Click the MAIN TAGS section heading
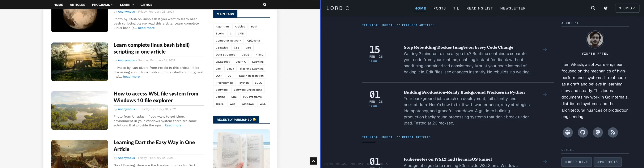 [225, 14]
